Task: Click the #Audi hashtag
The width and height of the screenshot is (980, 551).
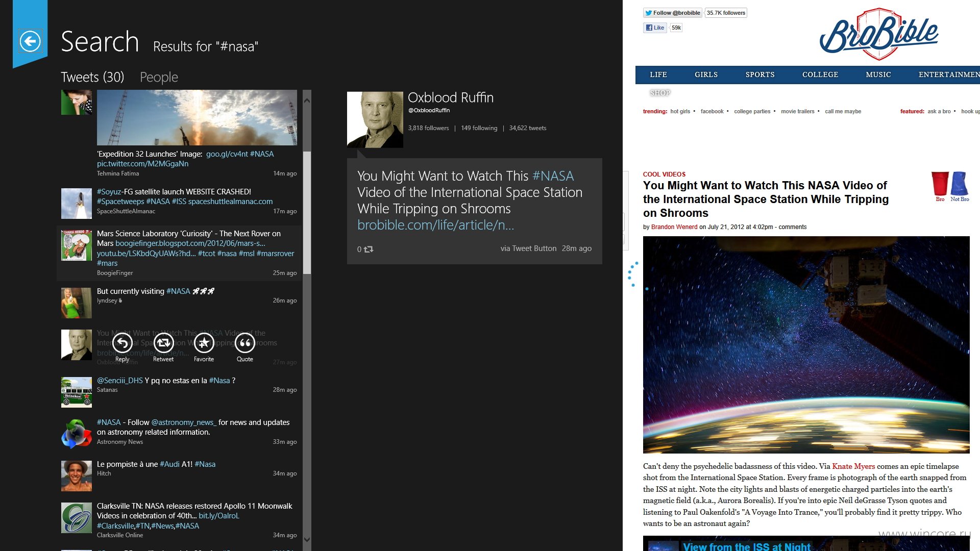Action: [169, 464]
